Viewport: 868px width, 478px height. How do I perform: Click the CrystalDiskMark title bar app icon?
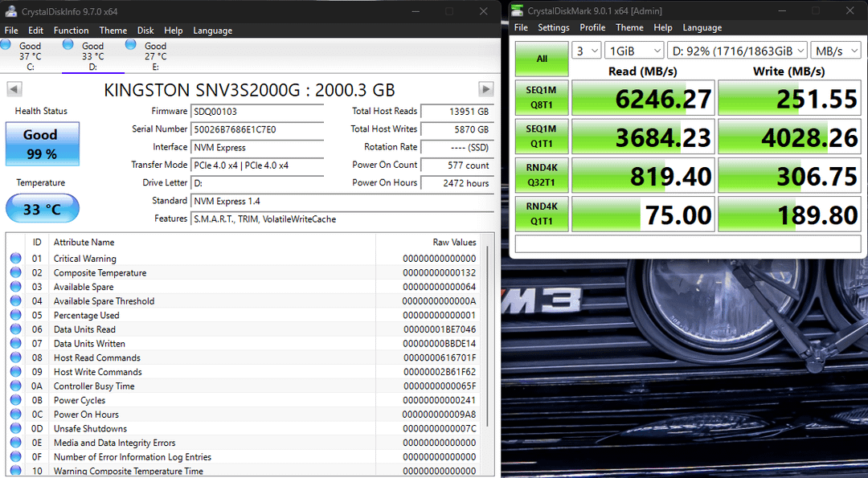coord(517,10)
